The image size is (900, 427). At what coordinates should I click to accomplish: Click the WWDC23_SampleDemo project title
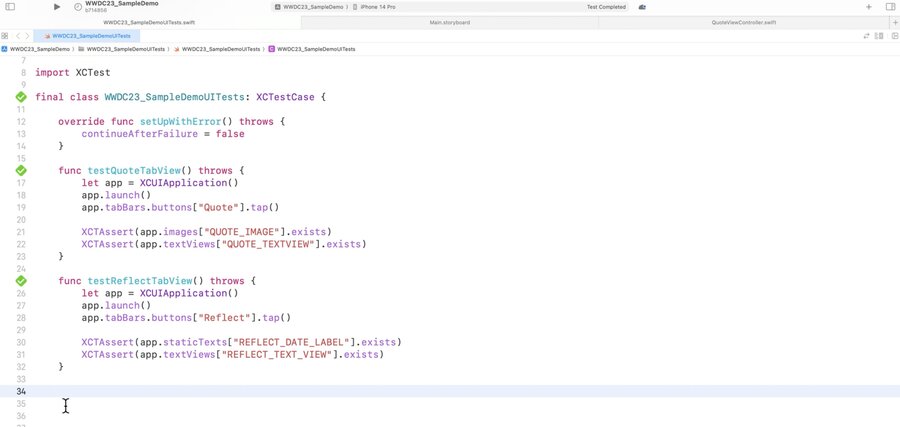(122, 3)
